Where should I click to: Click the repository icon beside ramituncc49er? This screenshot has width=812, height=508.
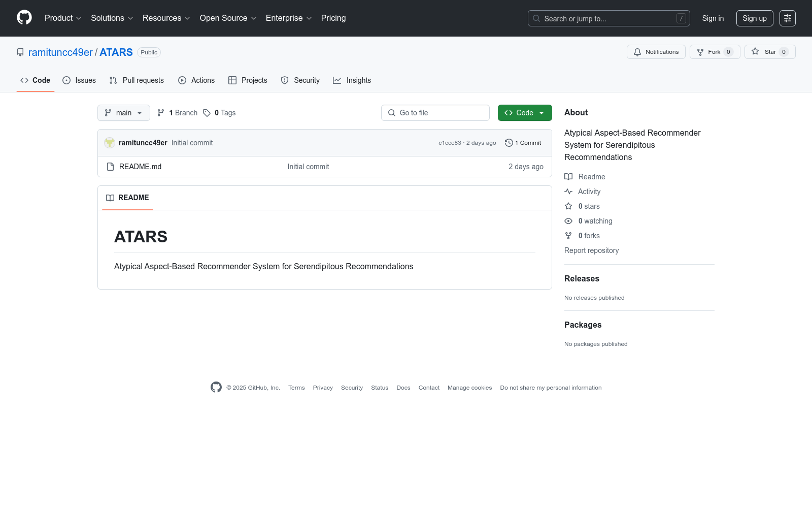tap(20, 52)
